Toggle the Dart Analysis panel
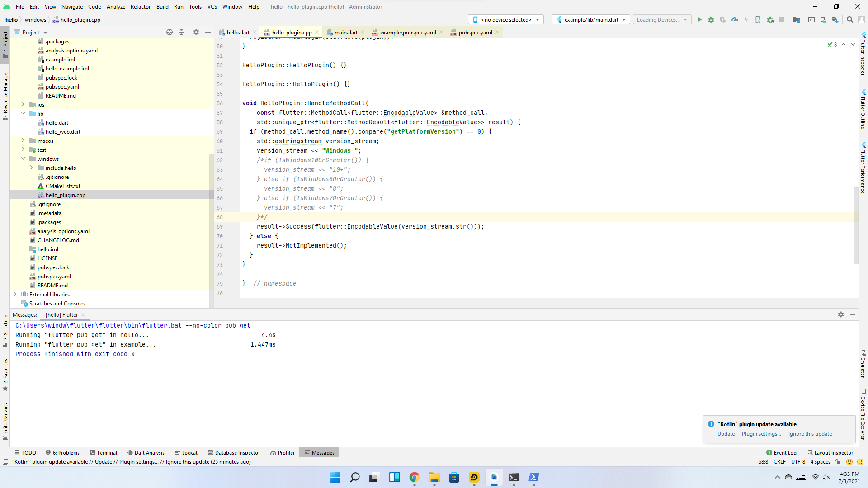The width and height of the screenshot is (868, 488). 146,452
